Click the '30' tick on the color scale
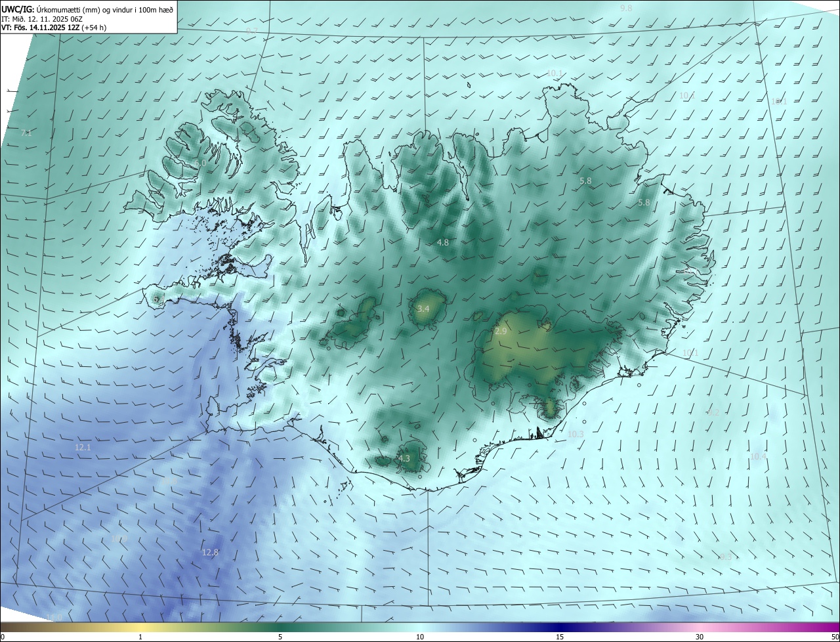840x642 pixels. (700, 637)
